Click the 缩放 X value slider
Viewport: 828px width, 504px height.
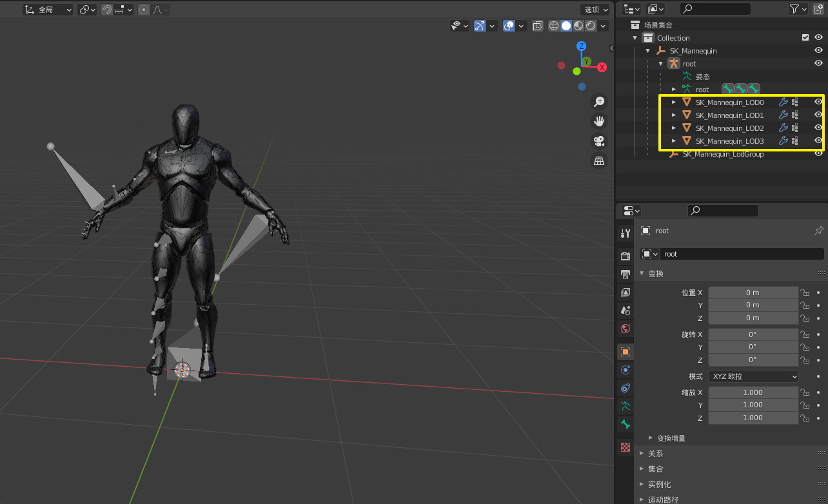pyautogui.click(x=753, y=392)
